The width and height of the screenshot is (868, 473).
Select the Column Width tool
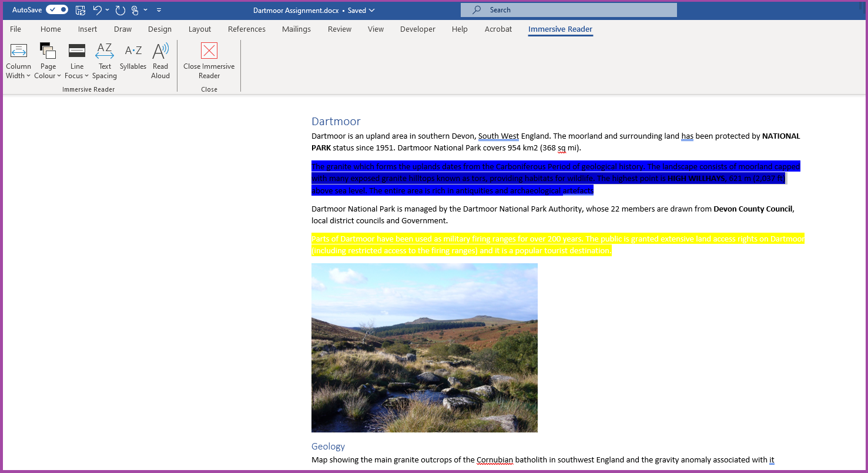(x=18, y=59)
